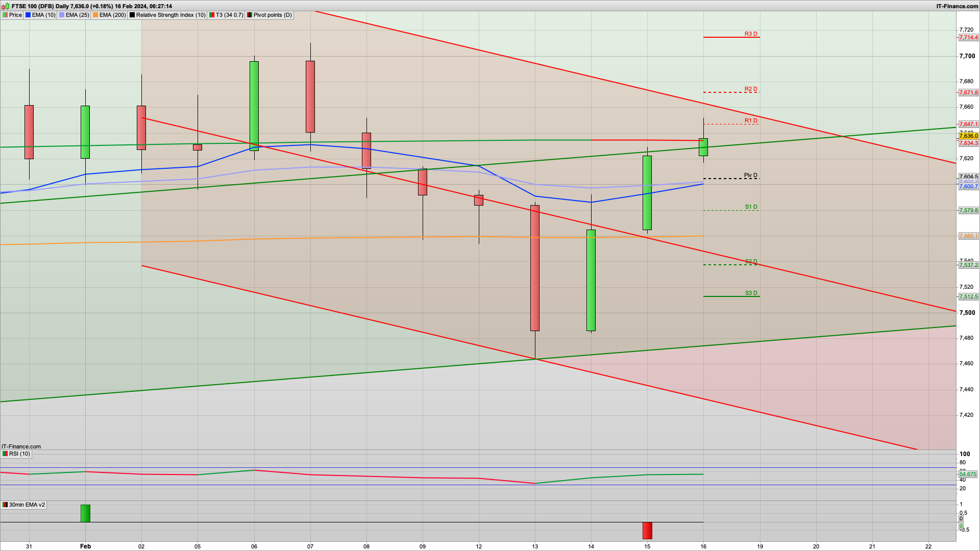Select the EMA (10) indicator legend
The width and height of the screenshot is (980, 551).
(40, 15)
